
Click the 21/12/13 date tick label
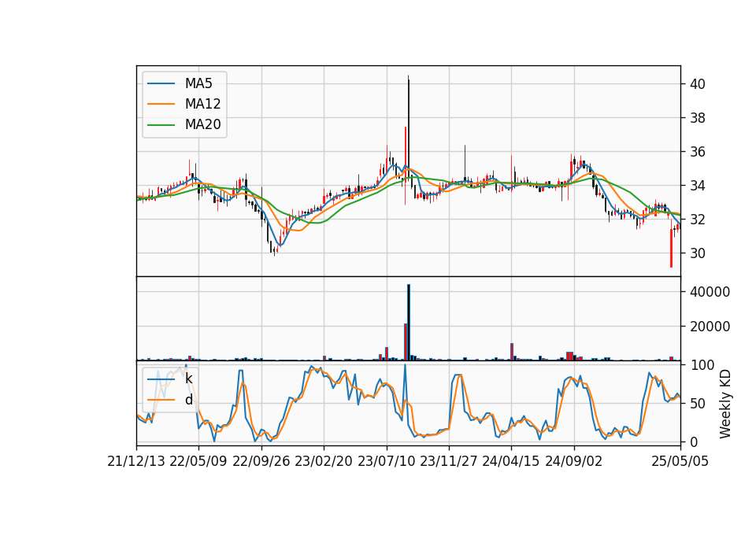[x=136, y=461]
